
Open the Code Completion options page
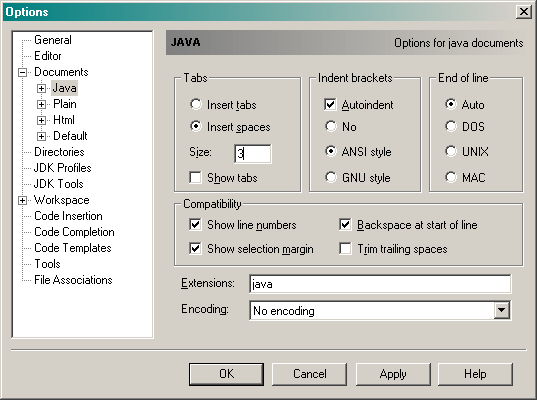pos(74,232)
